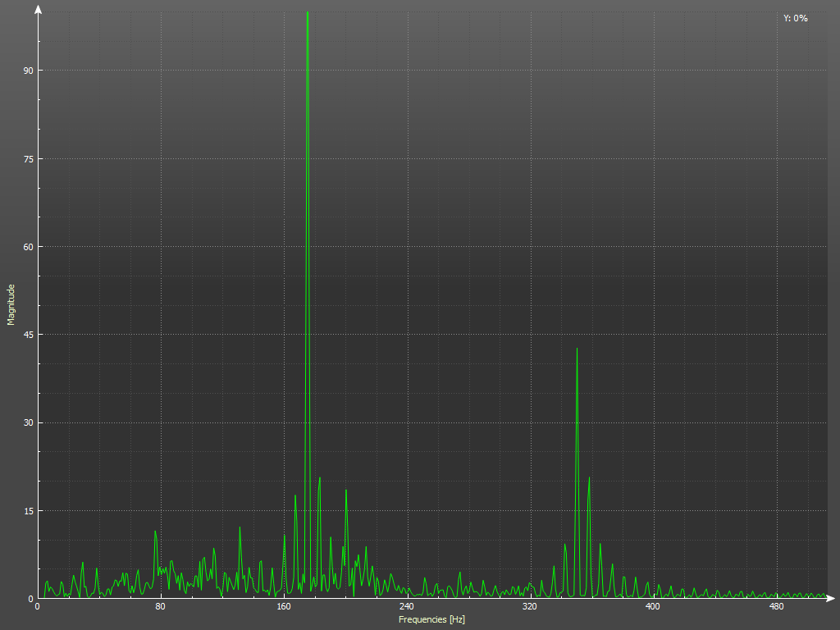Click the '480' frequency axis tick label
This screenshot has width=840, height=630.
(x=776, y=607)
